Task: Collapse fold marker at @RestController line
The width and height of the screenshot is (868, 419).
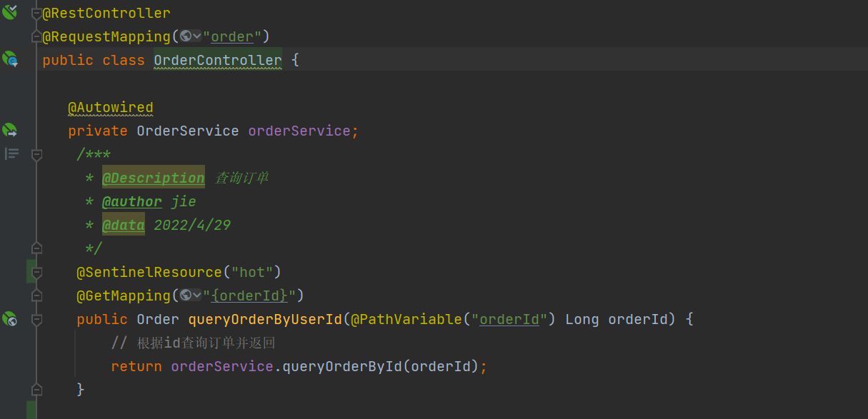Action: [x=36, y=13]
